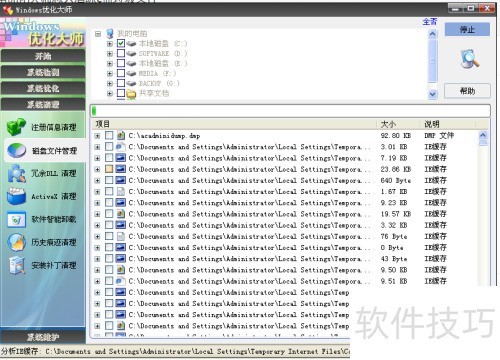This screenshot has height=360, width=500.
Task: Collapse the 我的电脑 tree node
Action: [98, 34]
